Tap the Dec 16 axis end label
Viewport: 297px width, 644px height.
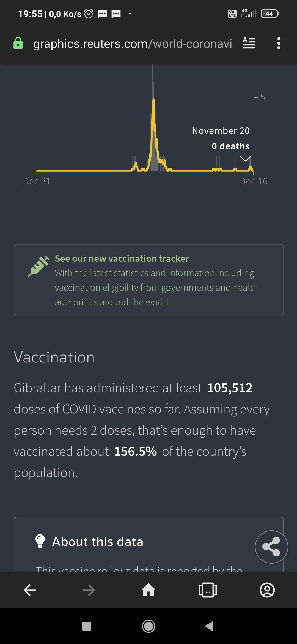tap(253, 181)
